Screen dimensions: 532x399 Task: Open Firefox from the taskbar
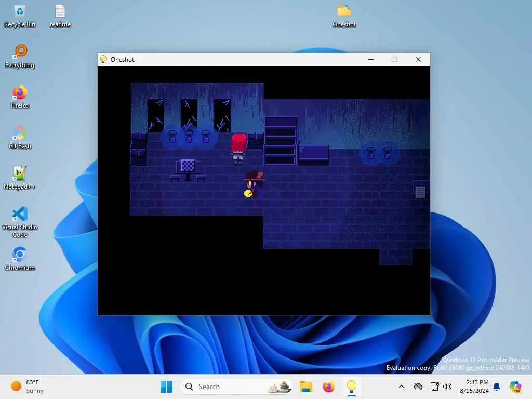coord(328,387)
